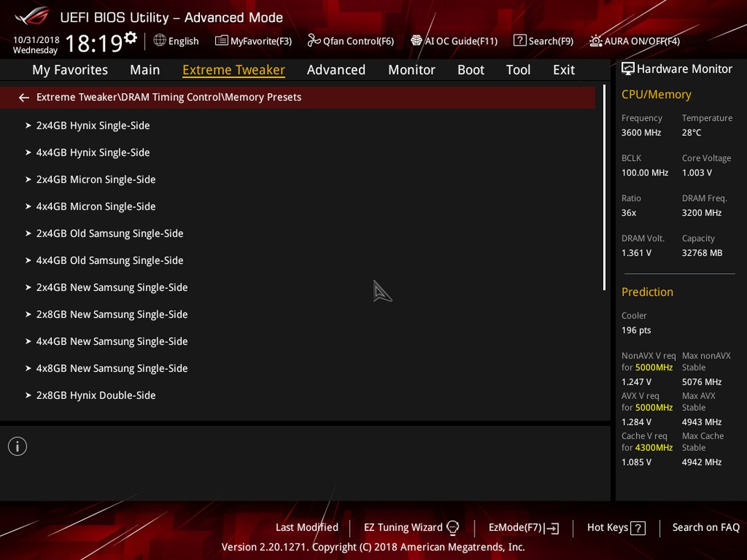This screenshot has height=560, width=747.
Task: Click the 3200 MHz DRAM Freq. value
Action: click(701, 213)
